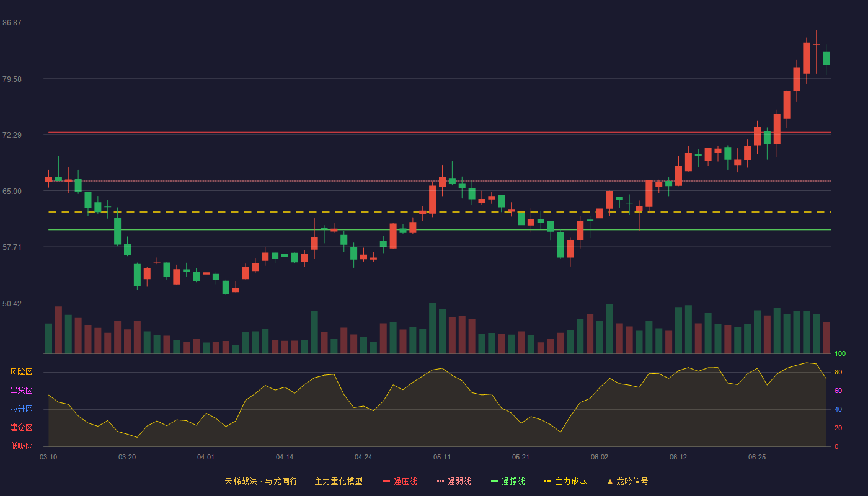Viewport: 868px width, 496px height.
Task: Click the 57.71 price axis label
Action: pyautogui.click(x=12, y=247)
